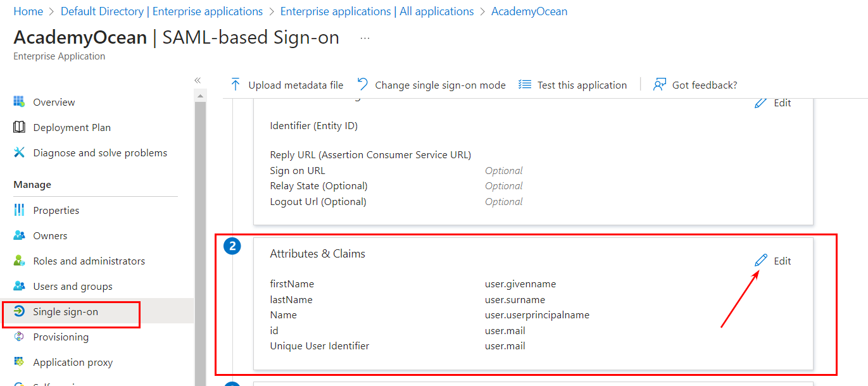Click the Properties bars icon
The width and height of the screenshot is (868, 386).
pyautogui.click(x=19, y=210)
